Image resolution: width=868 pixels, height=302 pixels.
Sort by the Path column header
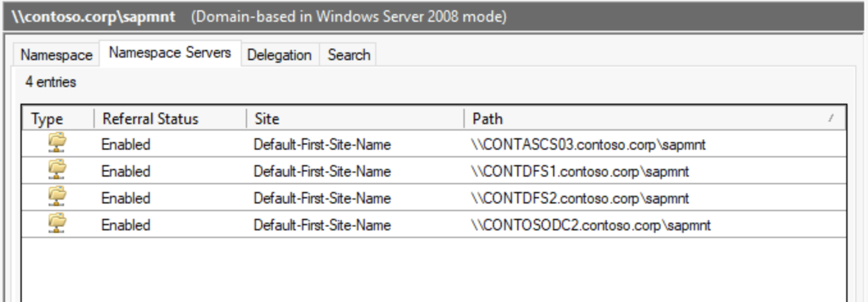[654, 119]
